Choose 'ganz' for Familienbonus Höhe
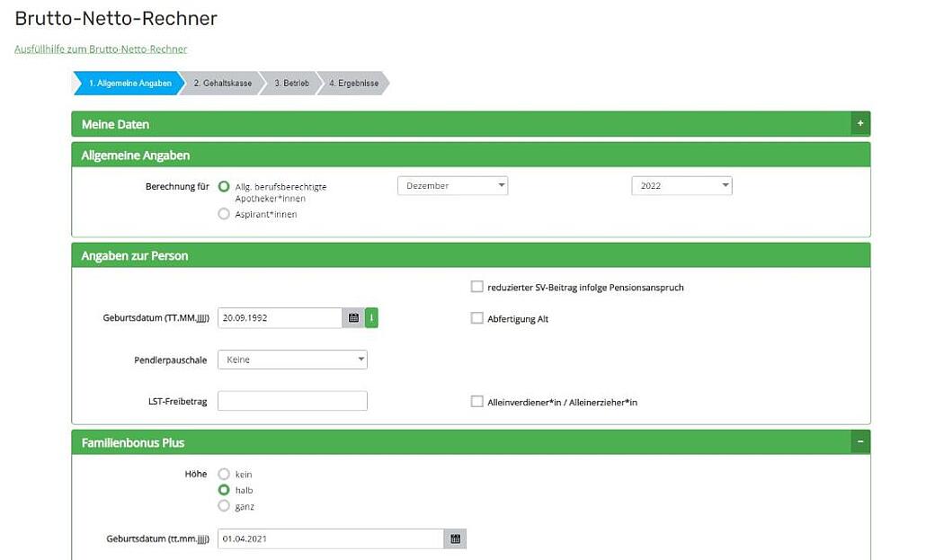The height and width of the screenshot is (560, 926). (x=224, y=506)
